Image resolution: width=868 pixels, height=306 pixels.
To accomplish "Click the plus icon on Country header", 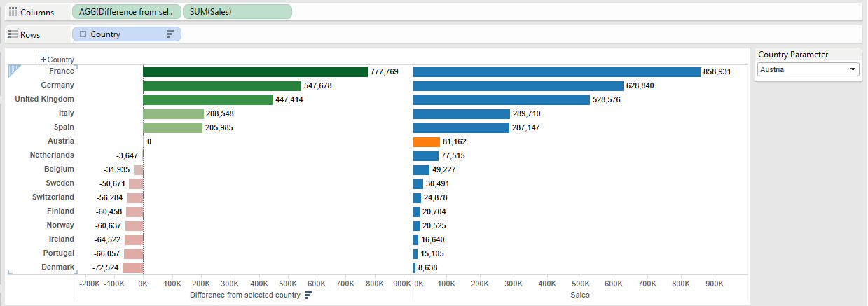I will pyautogui.click(x=43, y=60).
